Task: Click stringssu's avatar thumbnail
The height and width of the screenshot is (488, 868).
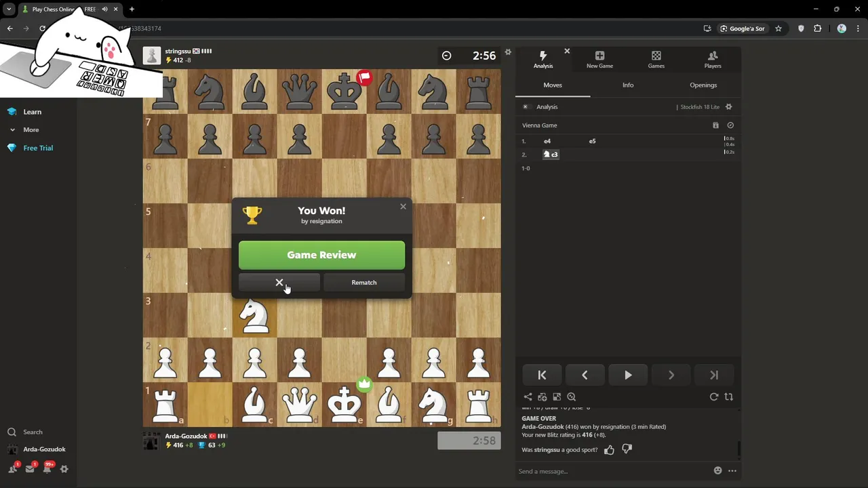Action: click(x=152, y=56)
